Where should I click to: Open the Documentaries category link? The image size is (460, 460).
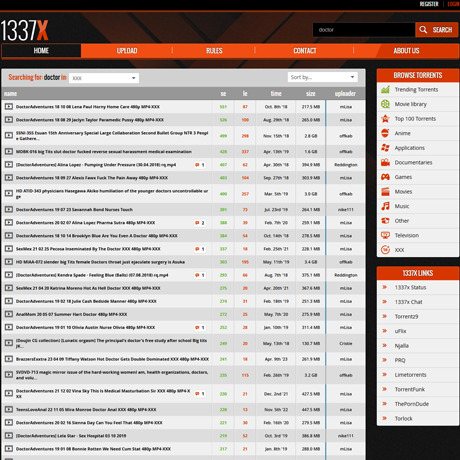(x=413, y=162)
